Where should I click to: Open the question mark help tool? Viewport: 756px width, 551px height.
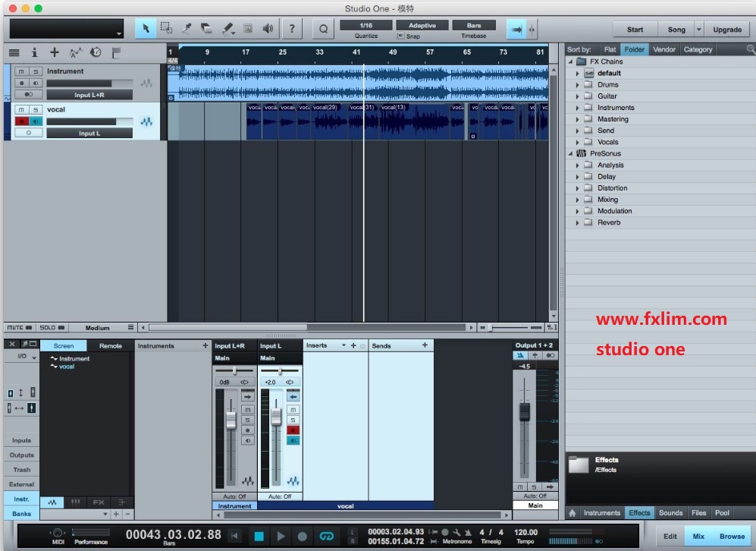point(292,29)
